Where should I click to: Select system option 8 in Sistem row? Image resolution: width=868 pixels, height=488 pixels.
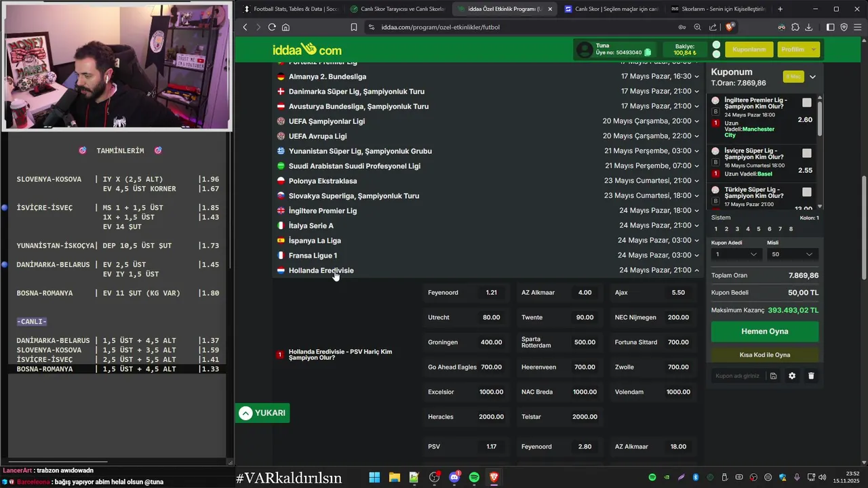[791, 229]
